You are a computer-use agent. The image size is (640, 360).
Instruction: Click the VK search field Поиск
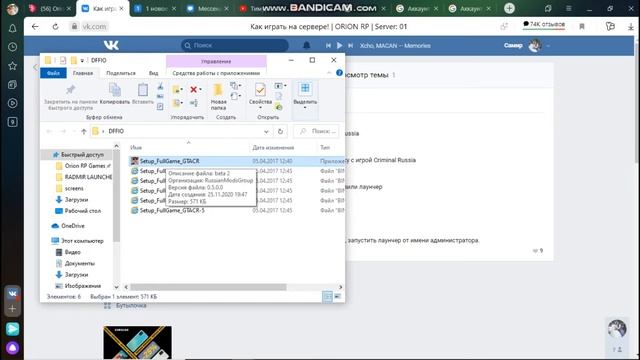pos(235,45)
